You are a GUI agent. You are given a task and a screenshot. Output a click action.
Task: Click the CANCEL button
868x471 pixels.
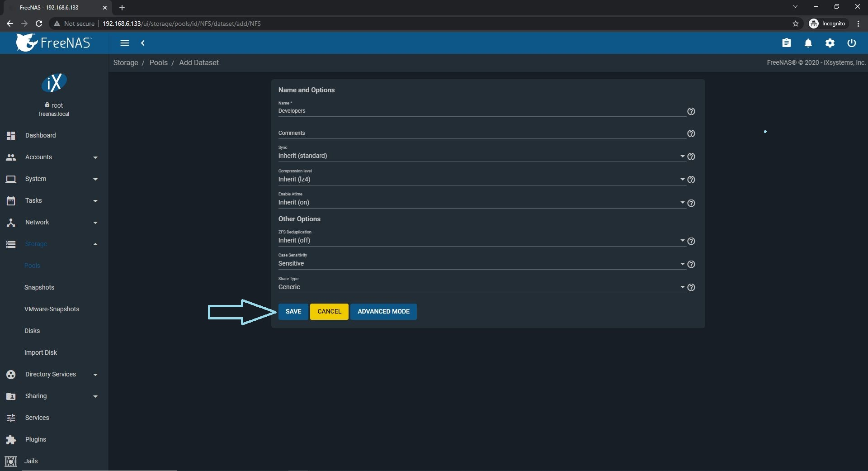pos(329,311)
